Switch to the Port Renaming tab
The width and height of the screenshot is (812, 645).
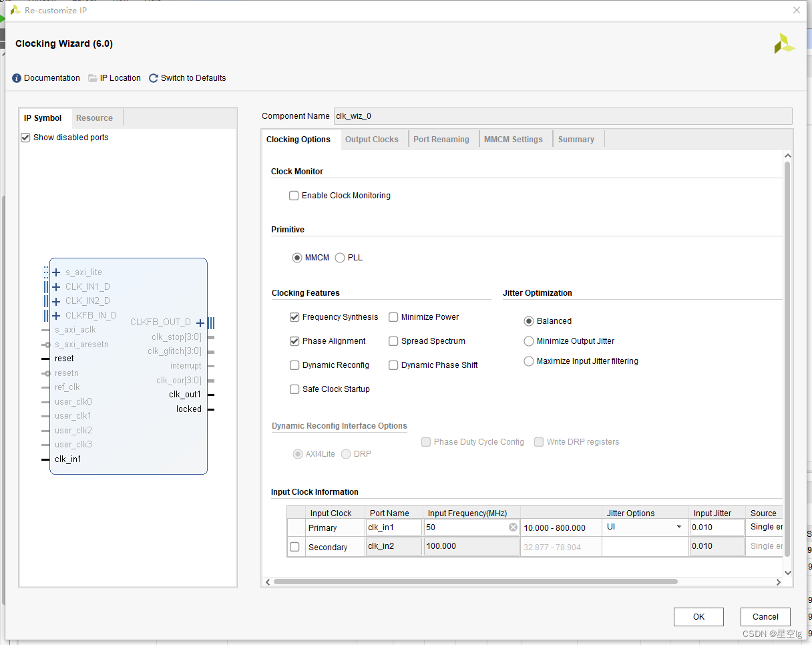tap(441, 140)
